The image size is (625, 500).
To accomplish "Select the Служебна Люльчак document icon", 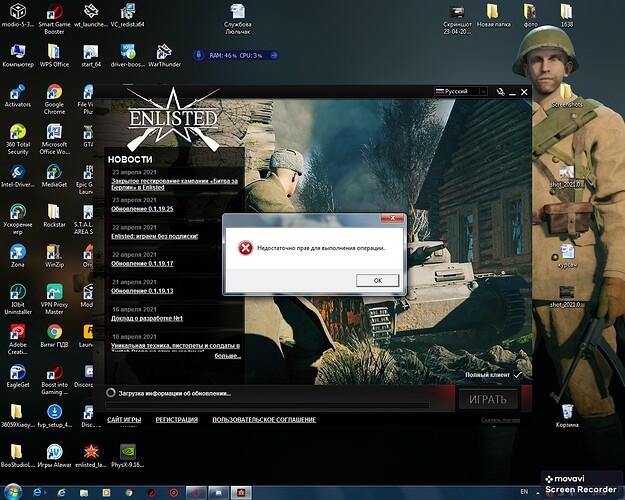I will [x=238, y=19].
